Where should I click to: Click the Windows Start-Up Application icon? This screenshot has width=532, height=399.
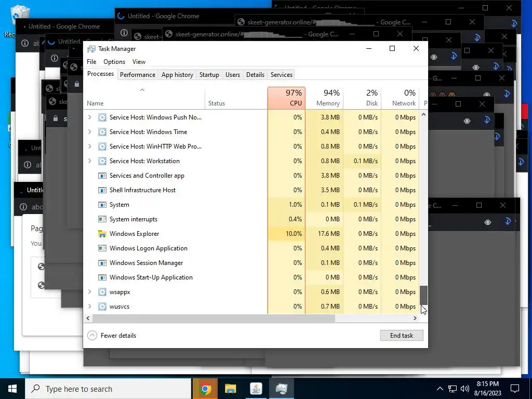tap(102, 277)
